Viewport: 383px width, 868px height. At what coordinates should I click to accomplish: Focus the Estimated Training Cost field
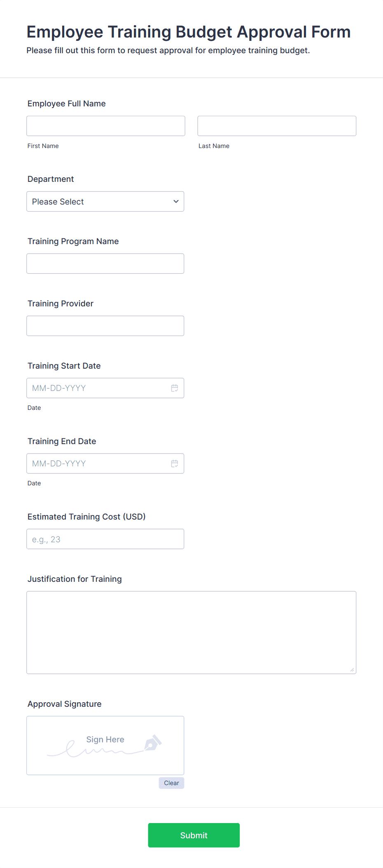pos(105,539)
